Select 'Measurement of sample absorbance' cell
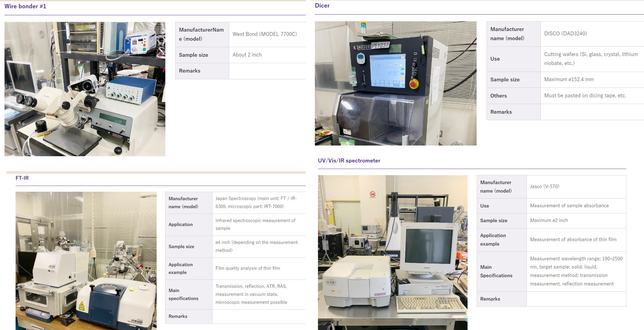The width and height of the screenshot is (644, 330). coord(576,206)
